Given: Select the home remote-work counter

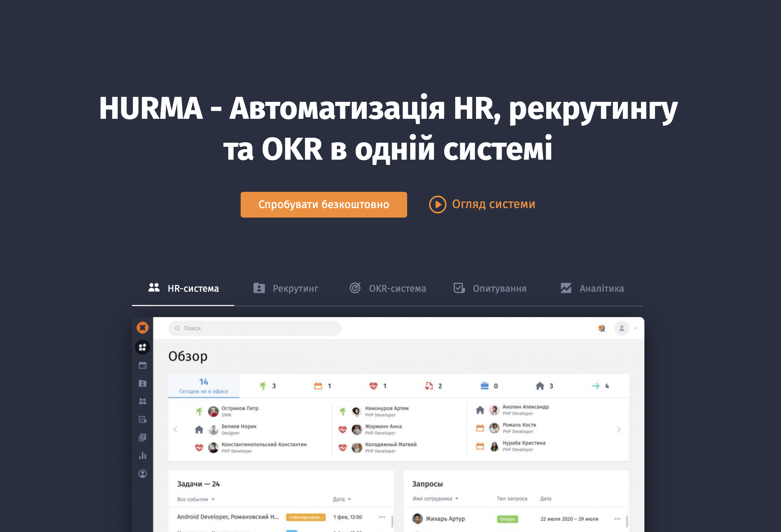Looking at the screenshot, I should [544, 386].
